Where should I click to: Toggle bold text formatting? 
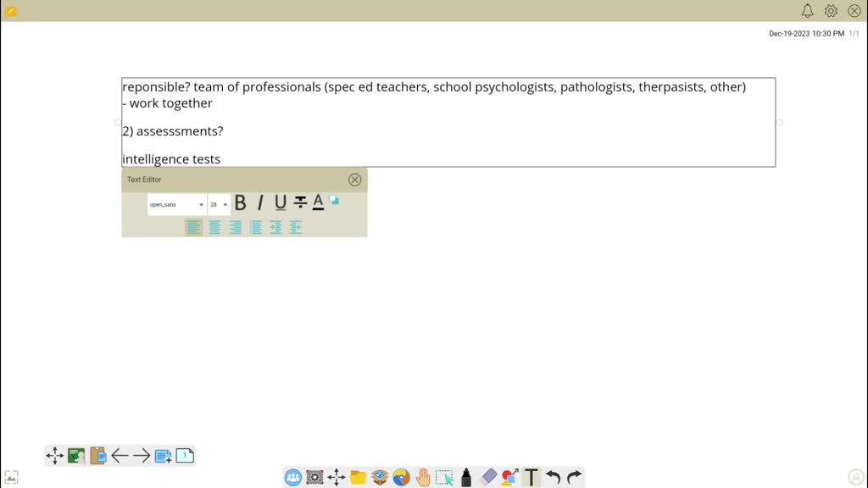[241, 202]
